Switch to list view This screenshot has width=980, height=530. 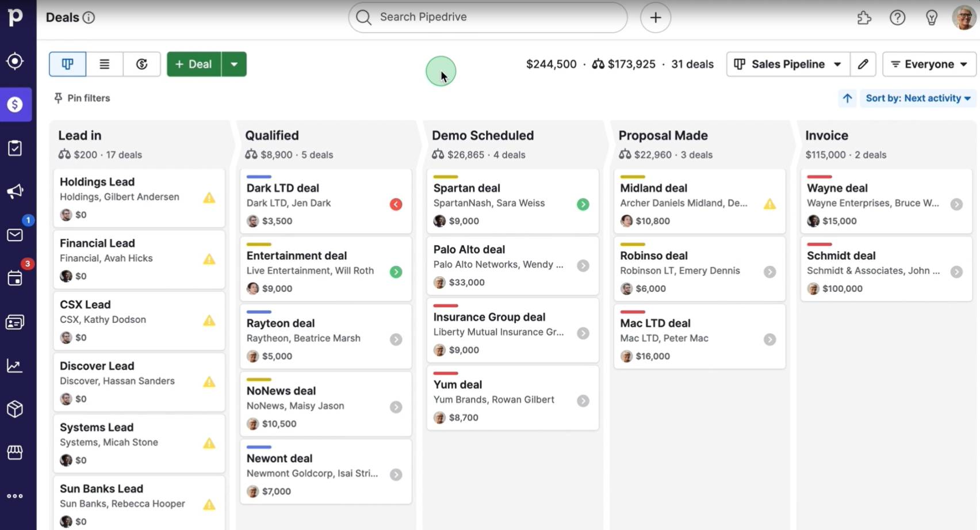[x=104, y=64]
